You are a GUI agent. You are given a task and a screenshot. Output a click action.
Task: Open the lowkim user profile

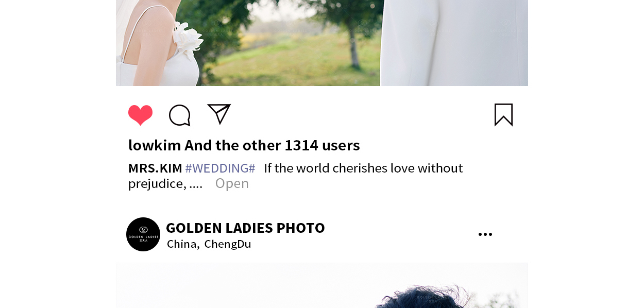(x=155, y=145)
